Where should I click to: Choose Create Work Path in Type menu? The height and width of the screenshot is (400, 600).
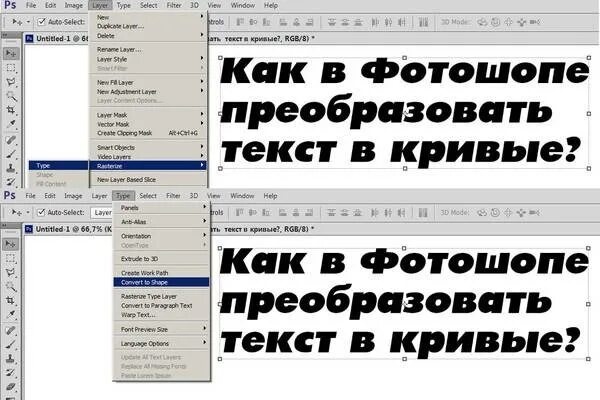click(161, 273)
